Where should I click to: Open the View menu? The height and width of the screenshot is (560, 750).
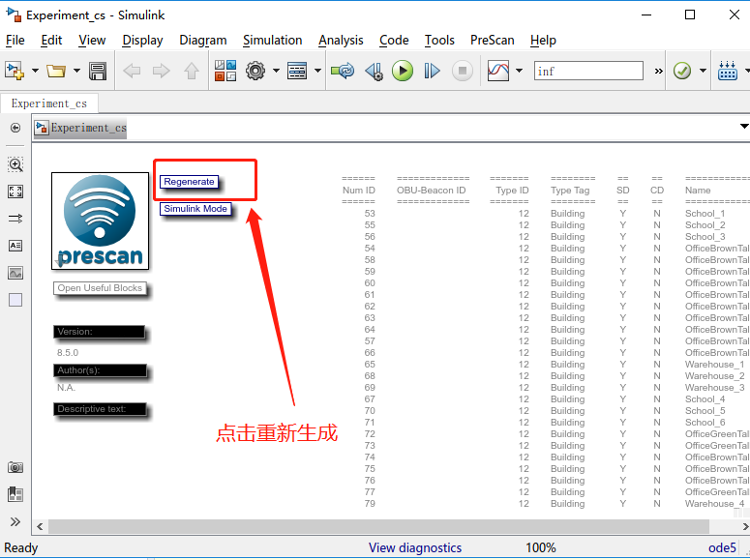(x=92, y=41)
